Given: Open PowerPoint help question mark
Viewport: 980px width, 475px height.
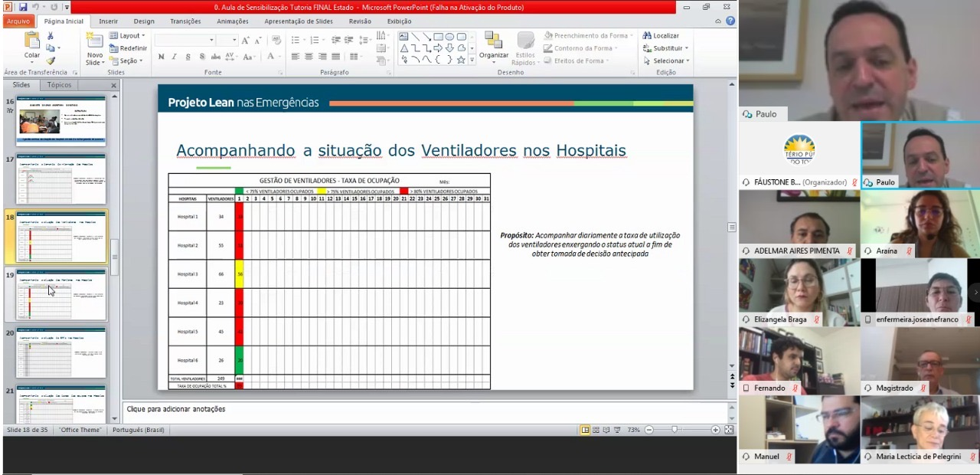Looking at the screenshot, I should (730, 21).
